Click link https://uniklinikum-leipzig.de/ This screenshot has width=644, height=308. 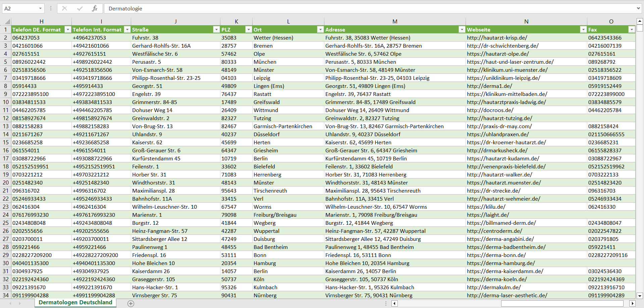[503, 78]
